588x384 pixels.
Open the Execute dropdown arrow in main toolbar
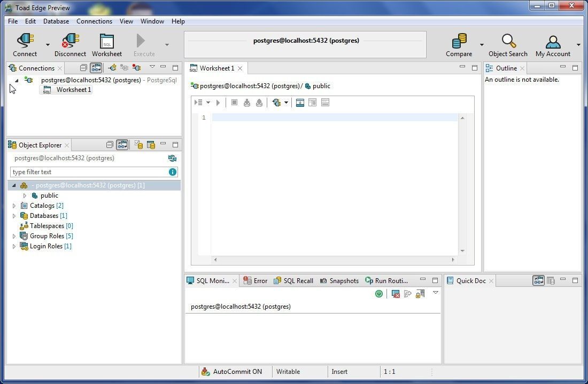(167, 44)
